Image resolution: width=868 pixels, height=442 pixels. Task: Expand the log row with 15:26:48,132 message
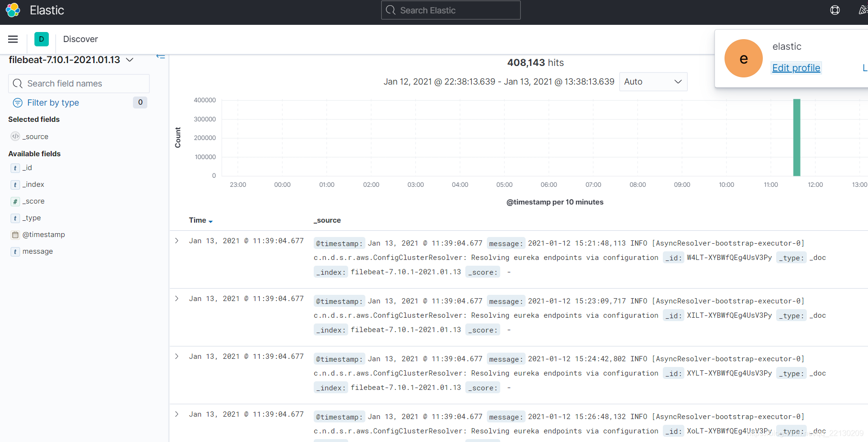[177, 414]
